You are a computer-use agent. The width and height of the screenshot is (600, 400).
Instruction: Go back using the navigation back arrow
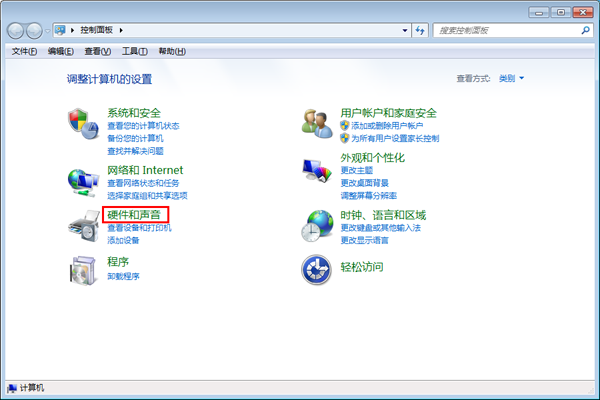(x=18, y=31)
